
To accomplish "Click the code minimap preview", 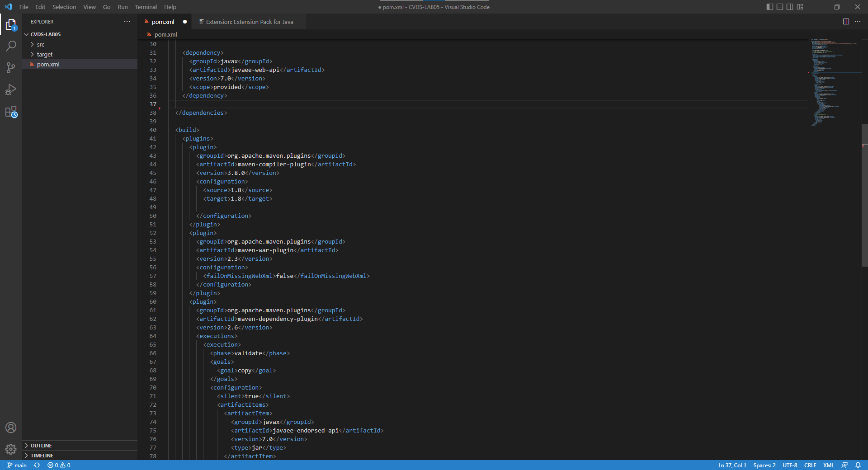I will coord(834,82).
